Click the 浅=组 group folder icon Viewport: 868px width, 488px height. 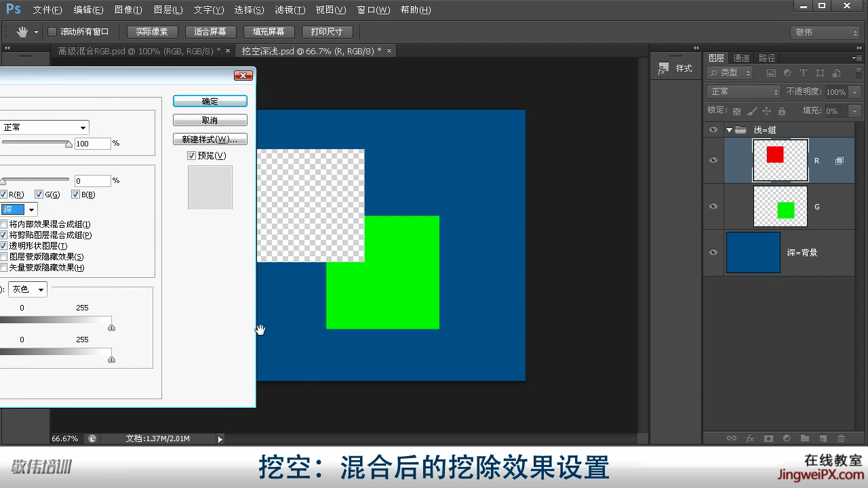coord(741,129)
